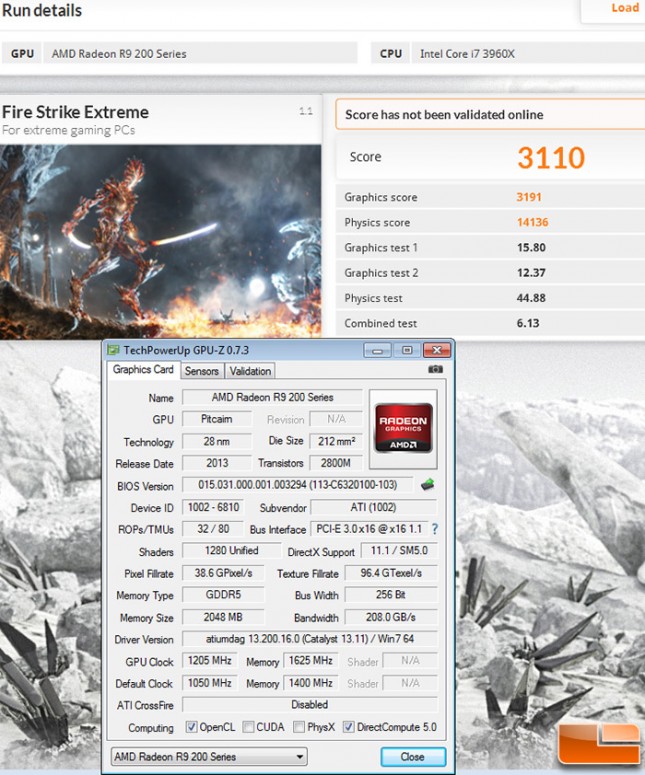The height and width of the screenshot is (775, 645).
Task: Click the Memory Size 2048 MB field
Action: point(223,617)
